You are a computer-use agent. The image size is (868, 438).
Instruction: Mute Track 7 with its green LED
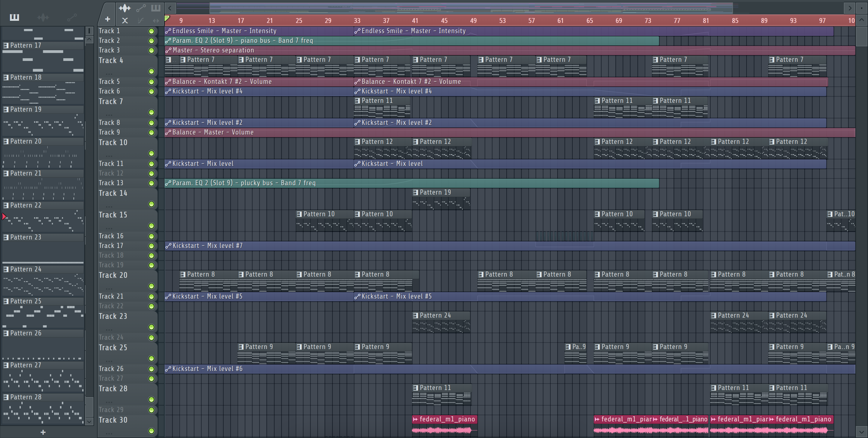[151, 112]
